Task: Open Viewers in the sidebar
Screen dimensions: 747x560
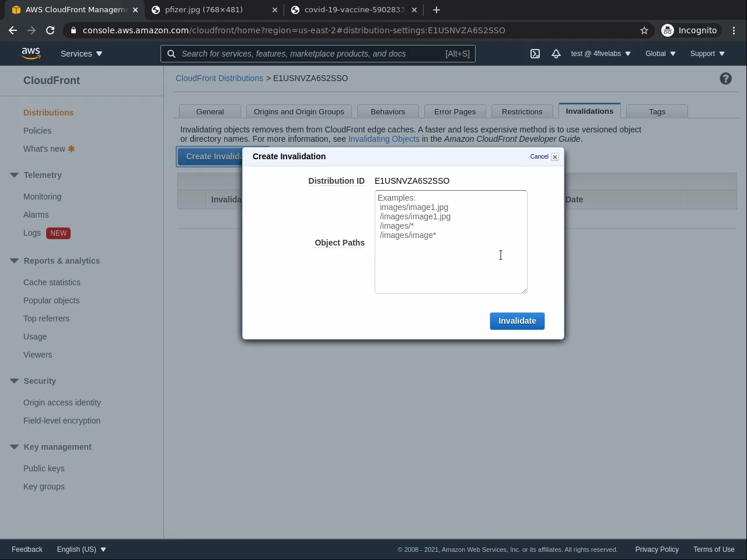Action: click(38, 355)
